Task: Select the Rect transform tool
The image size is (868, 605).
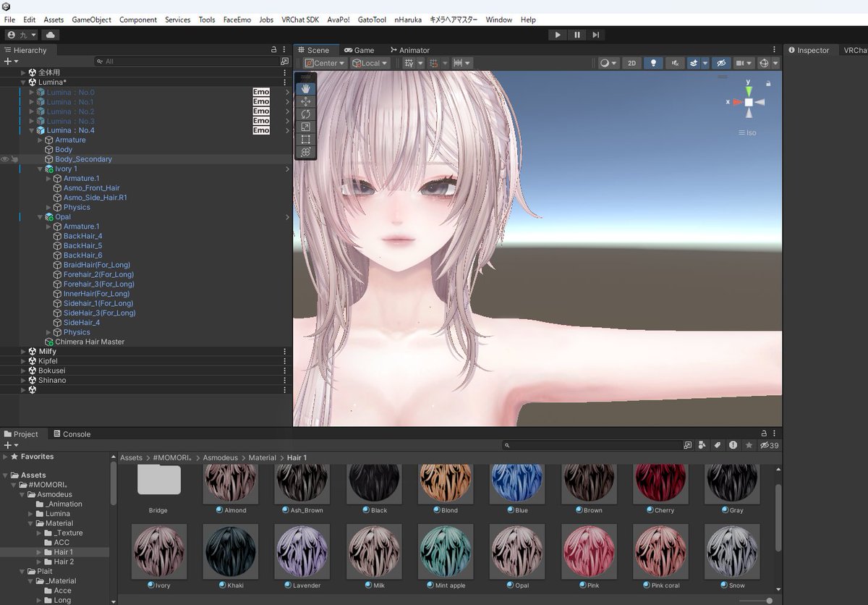Action: (305, 139)
